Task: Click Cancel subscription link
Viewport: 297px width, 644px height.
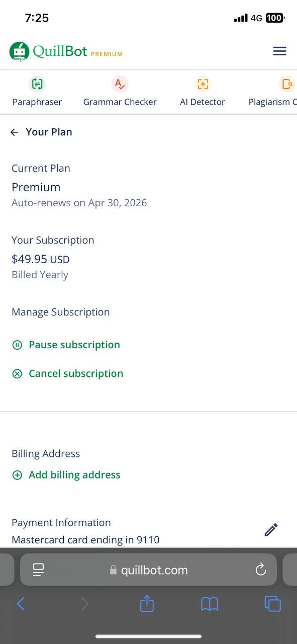Action: (x=67, y=373)
